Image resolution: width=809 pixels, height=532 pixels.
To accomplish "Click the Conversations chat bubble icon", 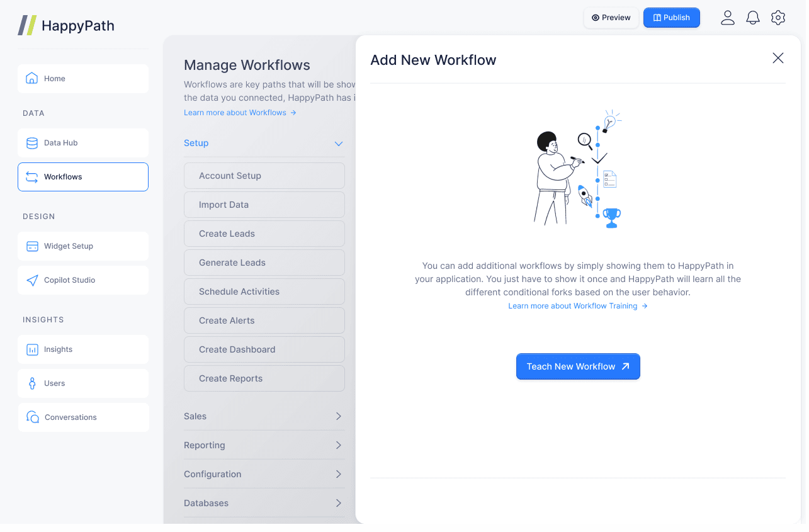I will click(33, 417).
